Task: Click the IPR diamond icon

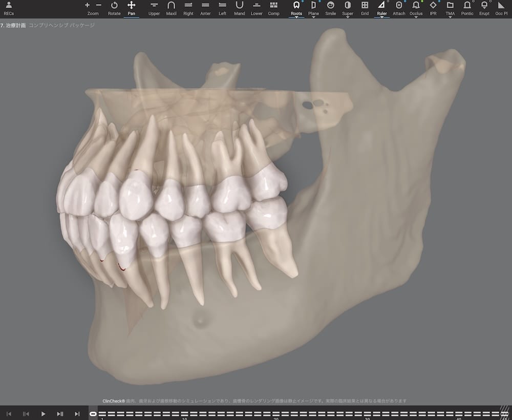Action: click(433, 5)
